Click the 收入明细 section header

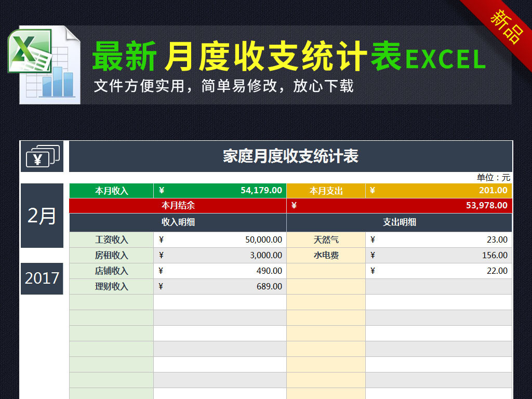[178, 222]
